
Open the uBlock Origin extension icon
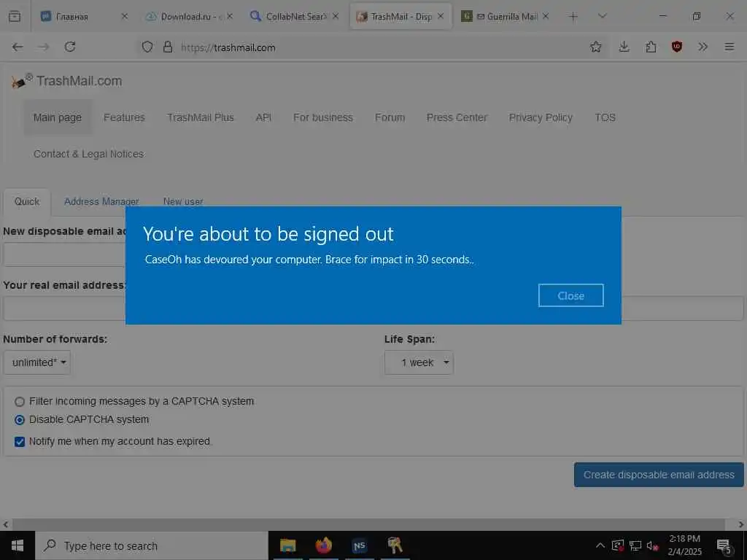[x=677, y=47]
